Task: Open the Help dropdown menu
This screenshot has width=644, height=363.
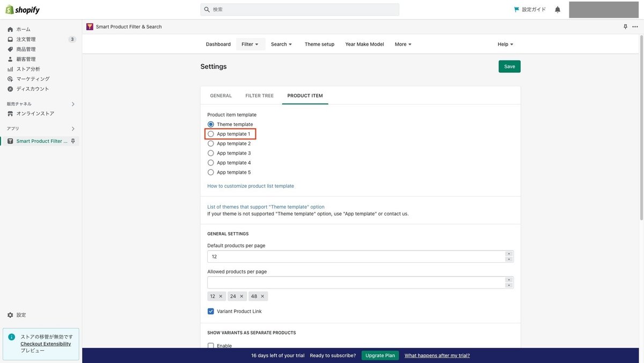Action: pos(506,45)
